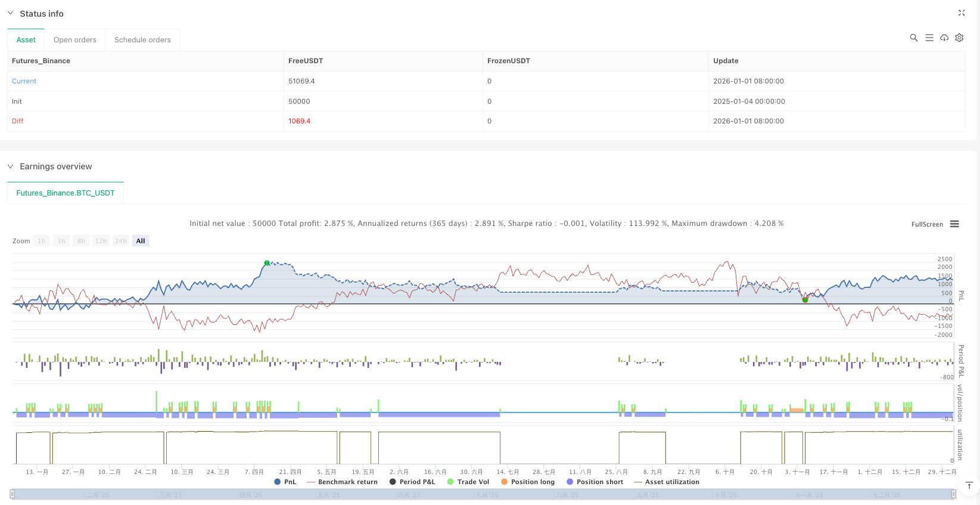The width and height of the screenshot is (980, 505).
Task: Switch to the Open orders tab
Action: (74, 40)
